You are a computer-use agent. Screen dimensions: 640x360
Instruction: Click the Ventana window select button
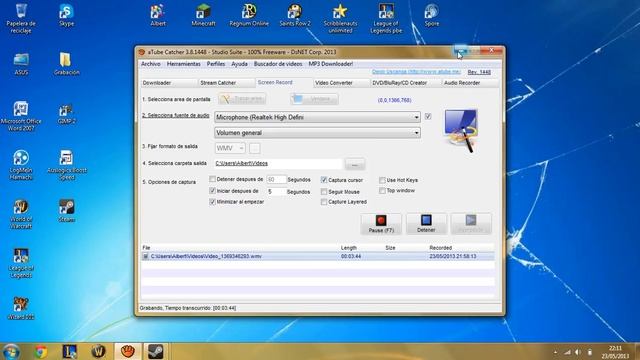(x=314, y=99)
